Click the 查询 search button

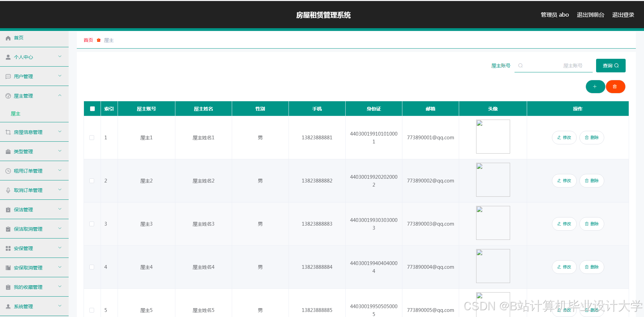coord(611,66)
